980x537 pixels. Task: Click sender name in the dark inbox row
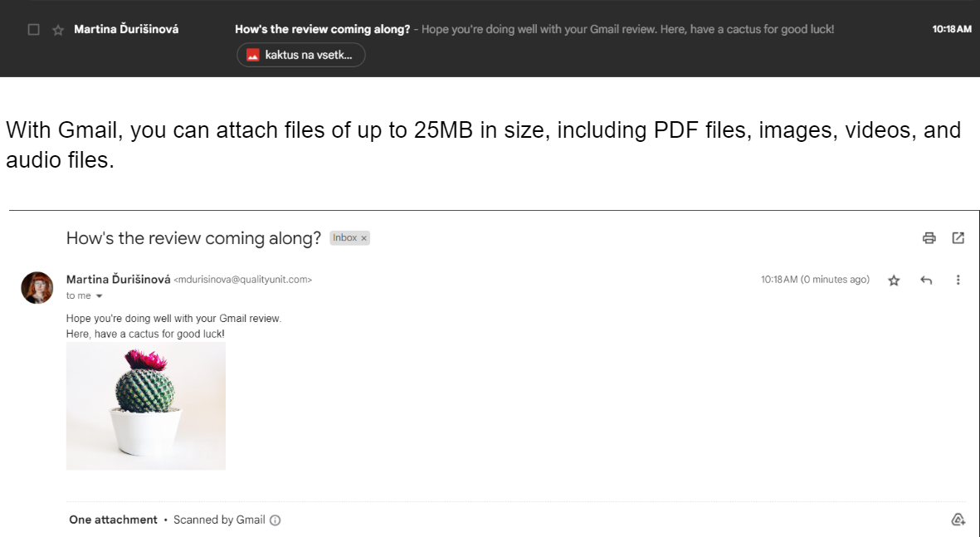click(x=126, y=29)
